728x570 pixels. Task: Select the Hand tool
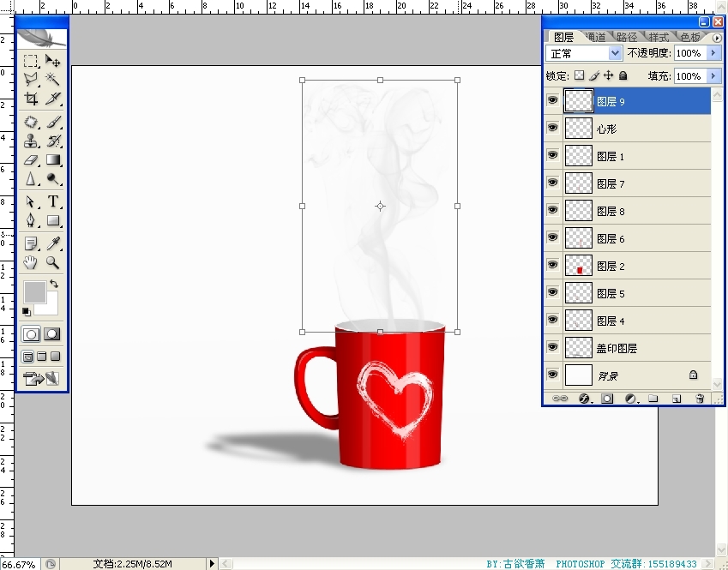pyautogui.click(x=31, y=262)
